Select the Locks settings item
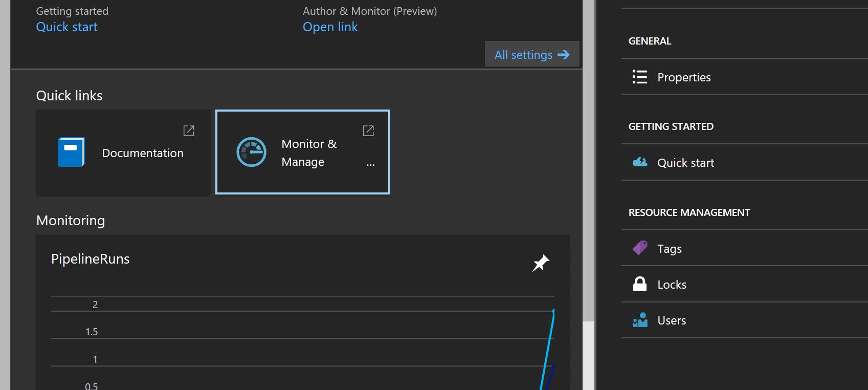Image resolution: width=868 pixels, height=390 pixels. (x=745, y=284)
